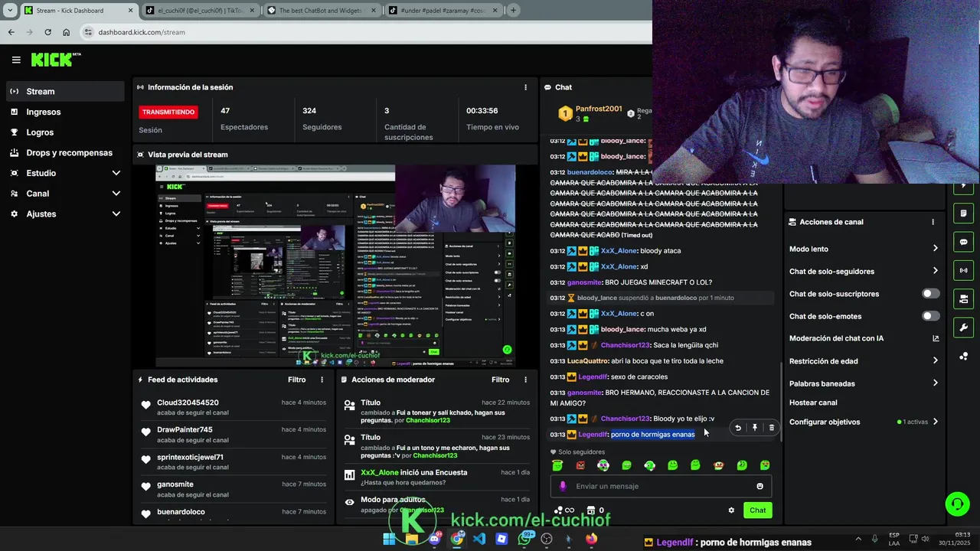
Task: Open Visual Studio Code from the taskbar
Action: click(479, 539)
